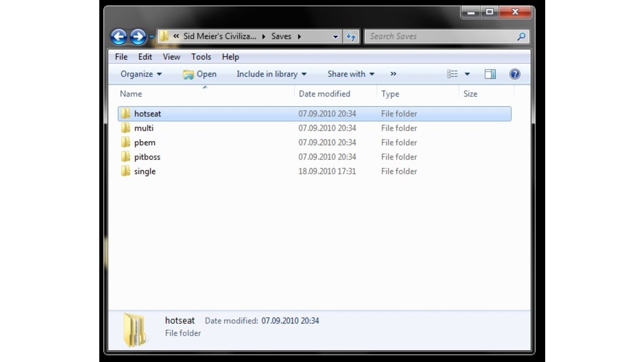Close the Explorer window
Image resolution: width=644 pixels, height=362 pixels.
click(515, 13)
